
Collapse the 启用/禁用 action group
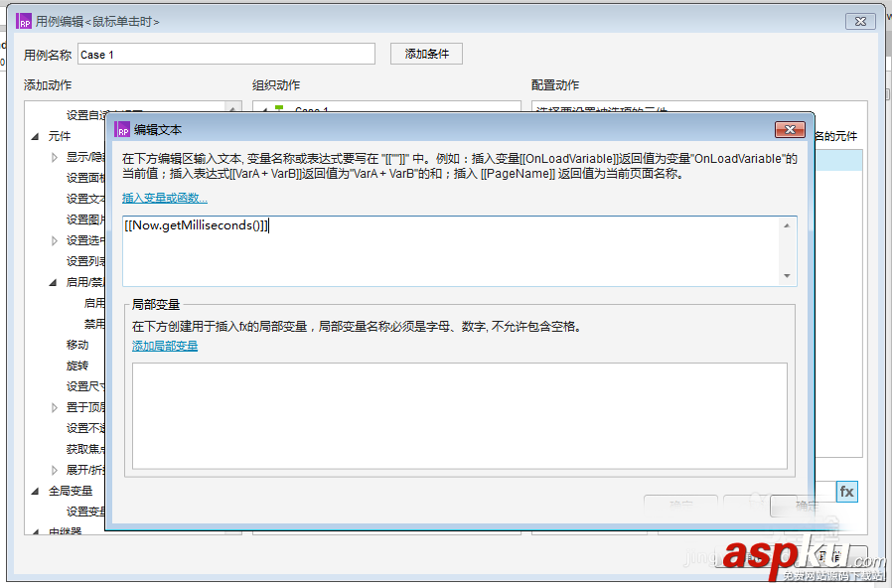[x=53, y=281]
